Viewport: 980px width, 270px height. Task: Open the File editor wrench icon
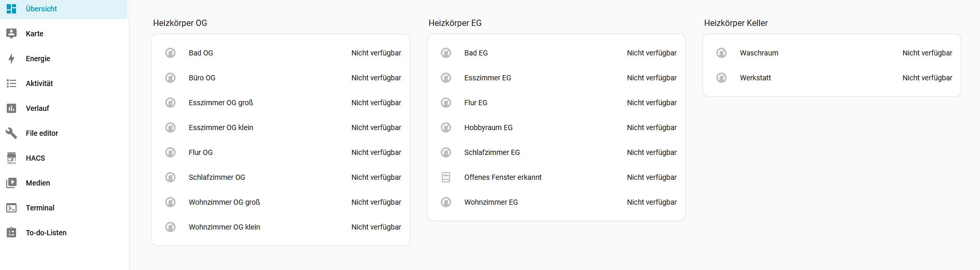11,133
